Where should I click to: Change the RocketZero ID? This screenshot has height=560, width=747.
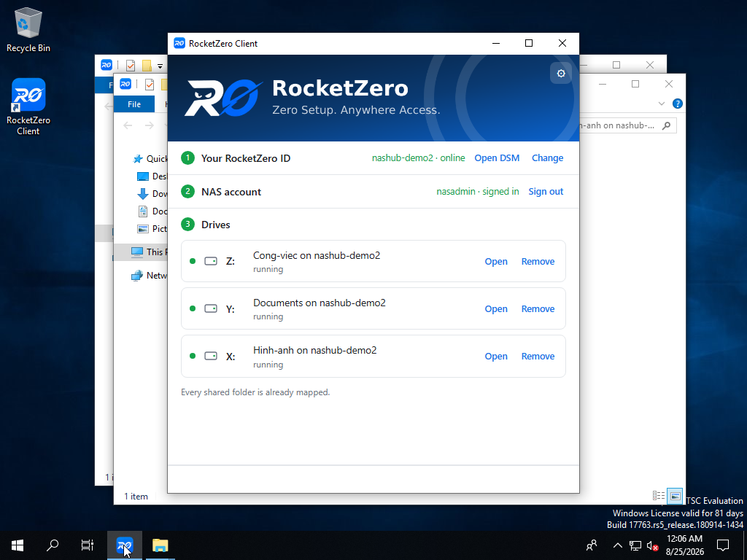[547, 158]
